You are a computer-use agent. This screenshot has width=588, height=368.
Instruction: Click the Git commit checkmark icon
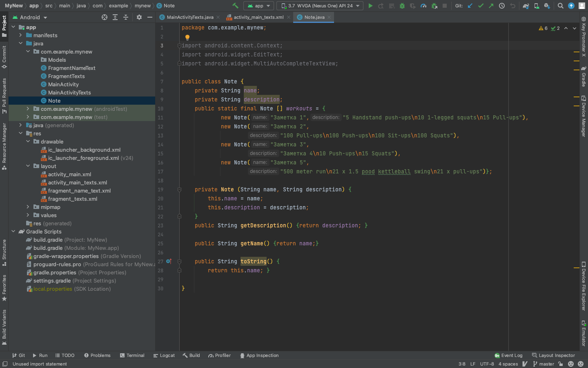[481, 6]
